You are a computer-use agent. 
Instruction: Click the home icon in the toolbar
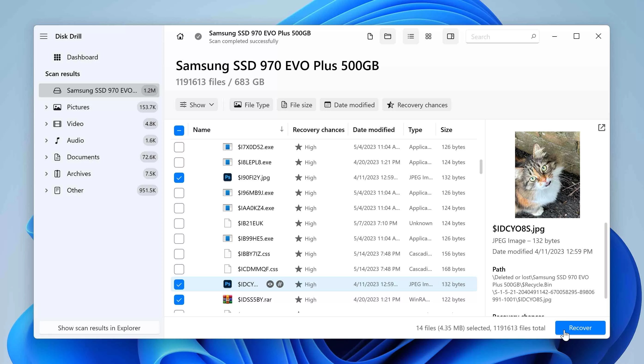180,36
